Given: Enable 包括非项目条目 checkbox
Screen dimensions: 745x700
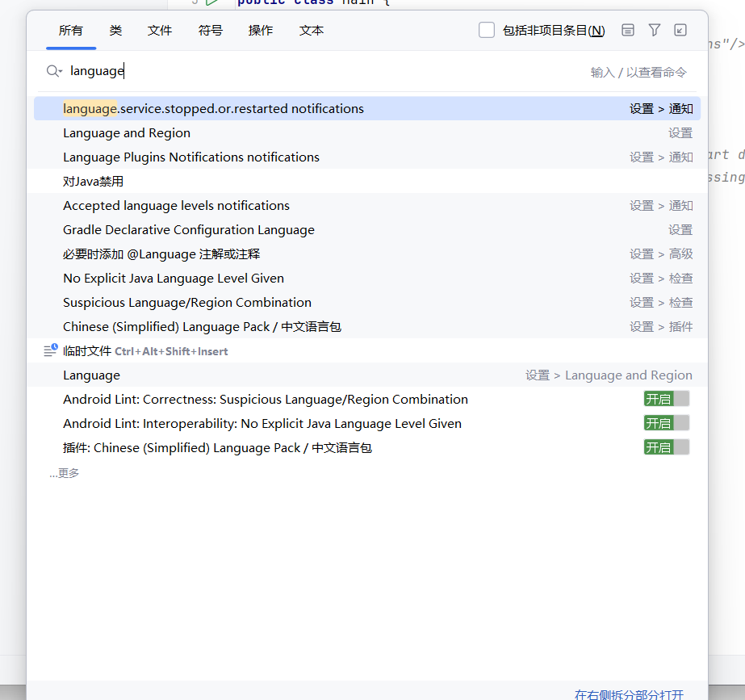Looking at the screenshot, I should pos(486,29).
